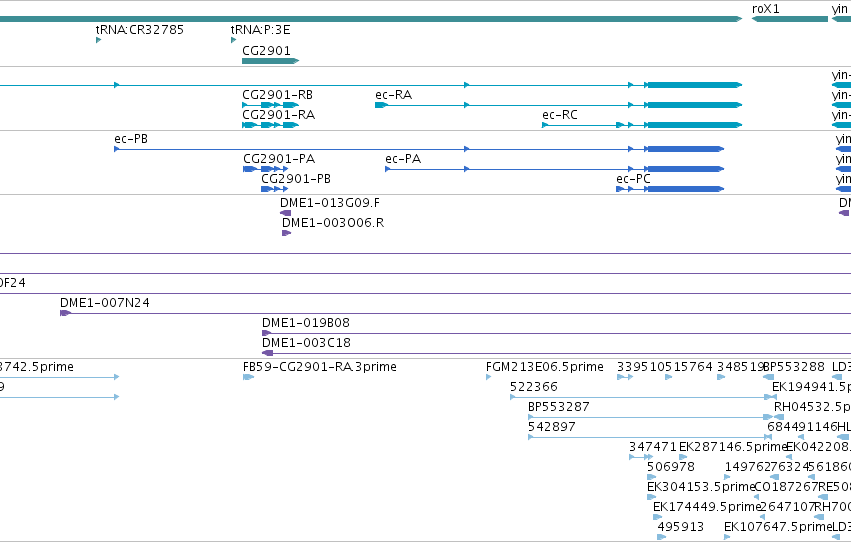Click the EK107647.5prime EST glyph

click(x=727, y=537)
